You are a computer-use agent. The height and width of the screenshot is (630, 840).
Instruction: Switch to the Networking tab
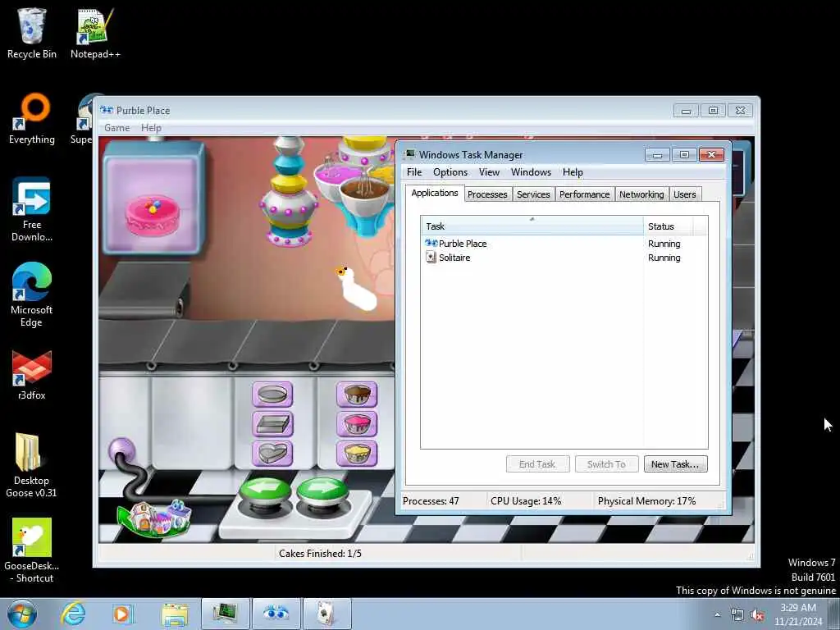[641, 194]
